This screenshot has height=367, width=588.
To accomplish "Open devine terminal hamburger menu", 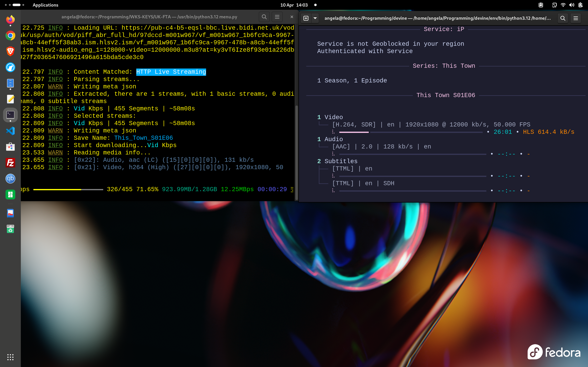I will click(x=576, y=18).
